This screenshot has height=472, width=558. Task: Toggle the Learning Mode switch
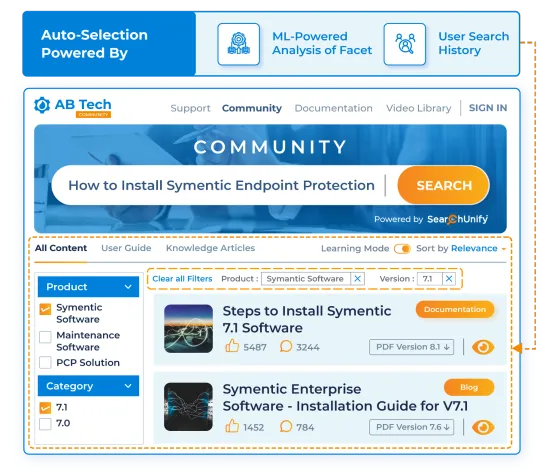tap(402, 248)
